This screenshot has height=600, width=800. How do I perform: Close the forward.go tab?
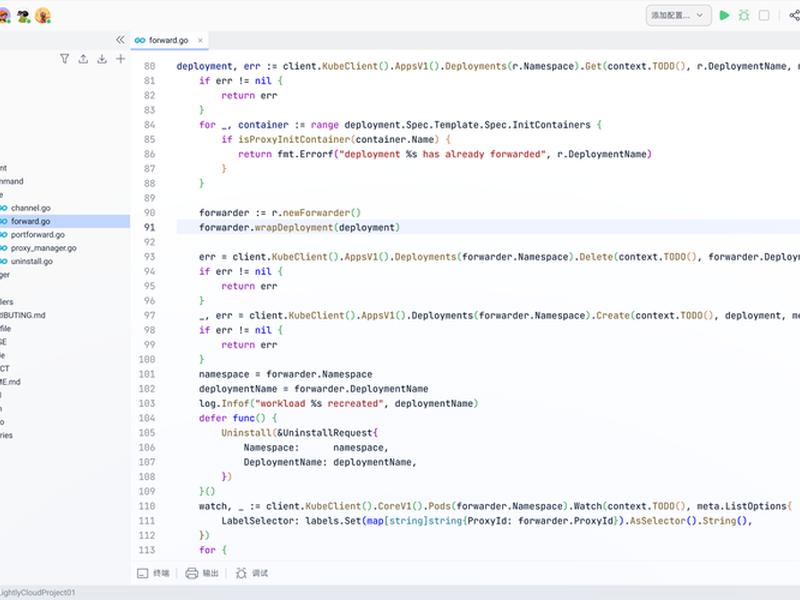pyautogui.click(x=200, y=40)
